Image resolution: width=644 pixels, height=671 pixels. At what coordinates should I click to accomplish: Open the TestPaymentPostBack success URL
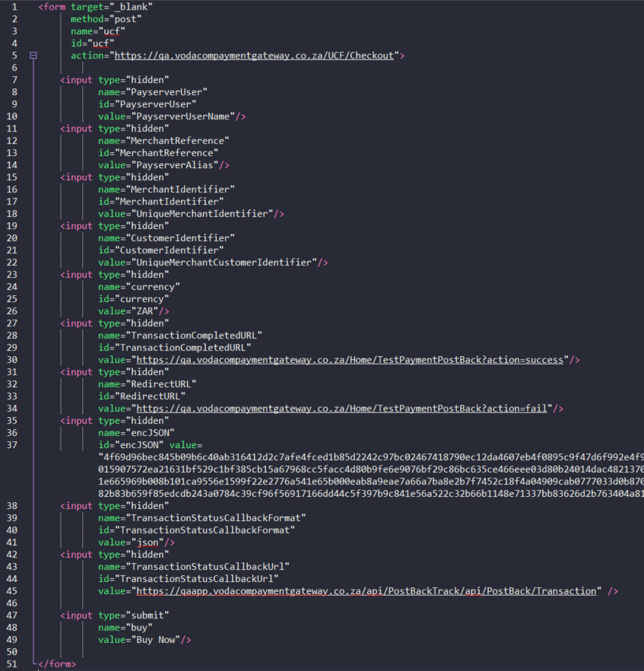click(x=349, y=360)
